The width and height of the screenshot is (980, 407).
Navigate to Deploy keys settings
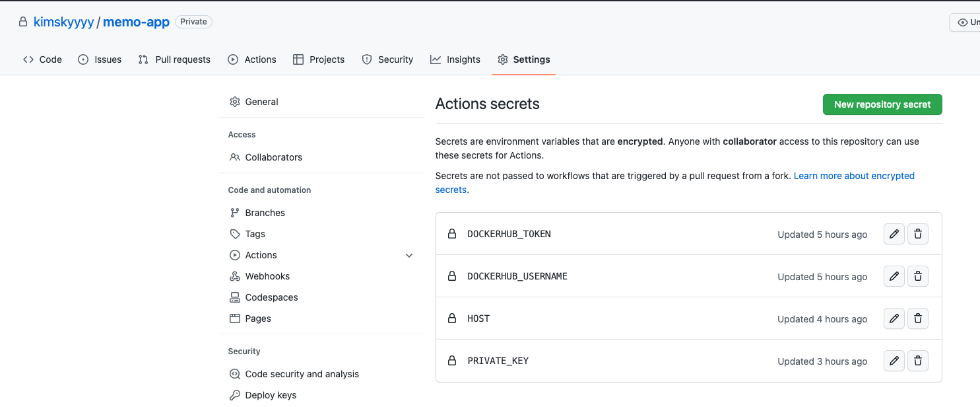(x=271, y=395)
